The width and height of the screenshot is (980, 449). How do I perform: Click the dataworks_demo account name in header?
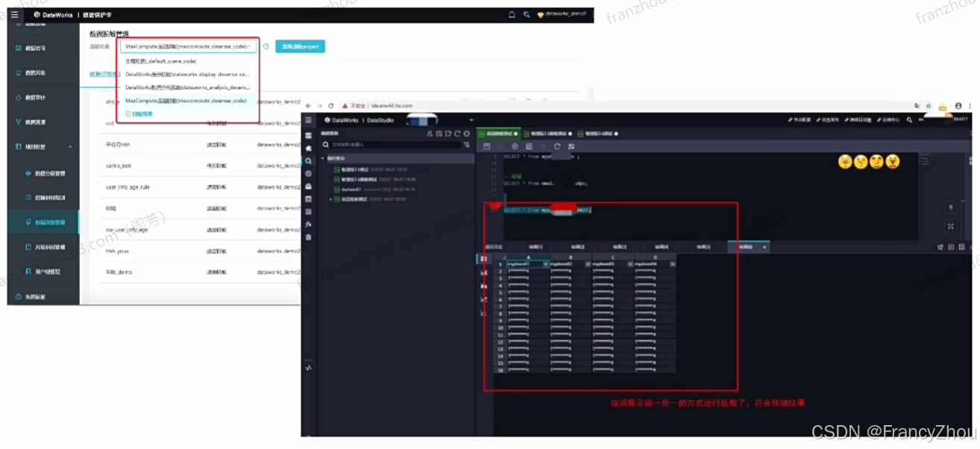(566, 14)
